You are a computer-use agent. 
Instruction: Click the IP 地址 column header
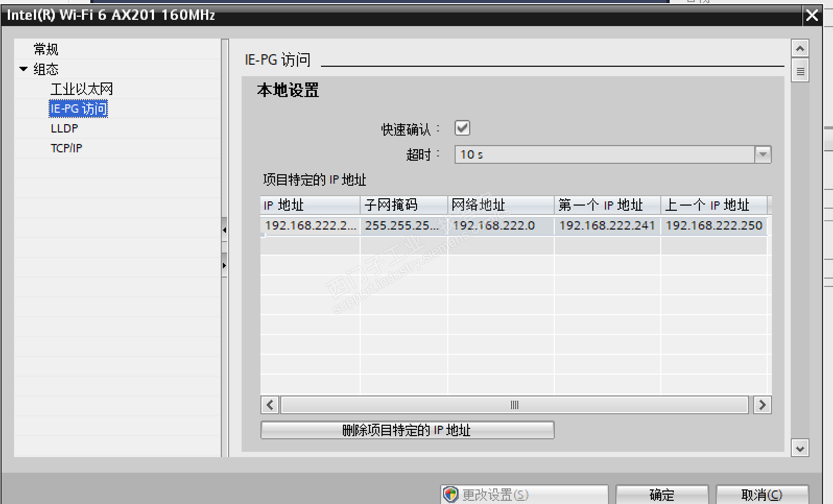tap(310, 205)
